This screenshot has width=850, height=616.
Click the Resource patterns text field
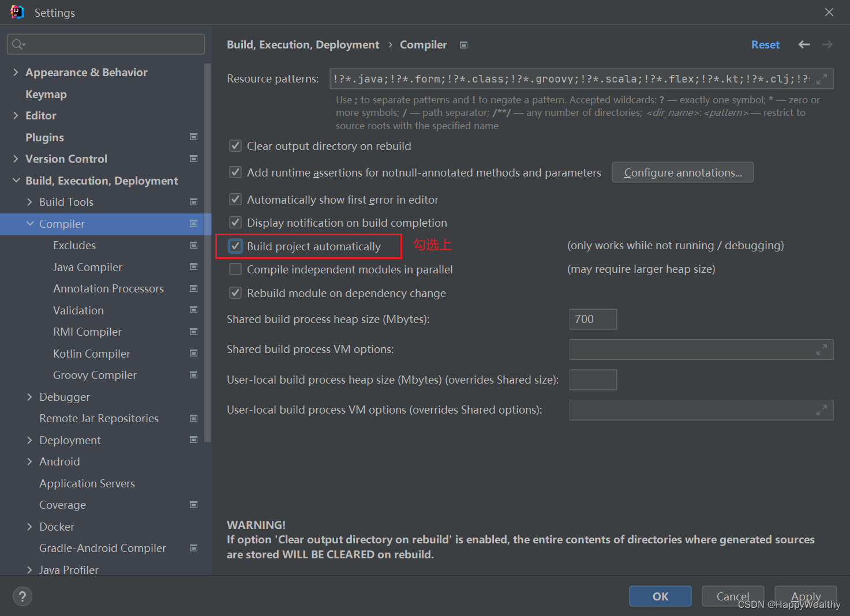(581, 78)
